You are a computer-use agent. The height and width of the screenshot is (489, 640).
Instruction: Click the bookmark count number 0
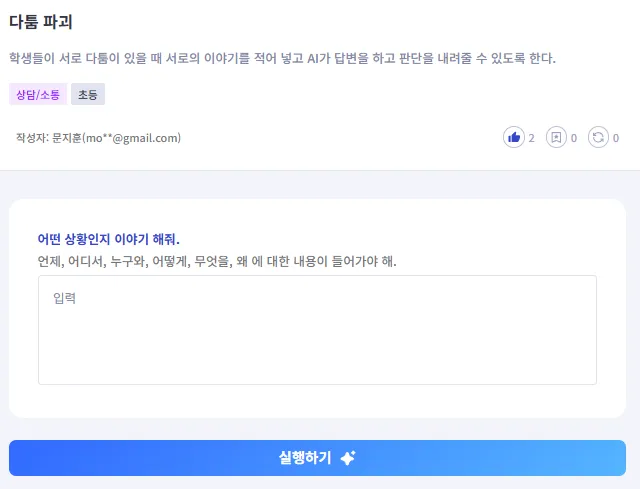(x=574, y=138)
